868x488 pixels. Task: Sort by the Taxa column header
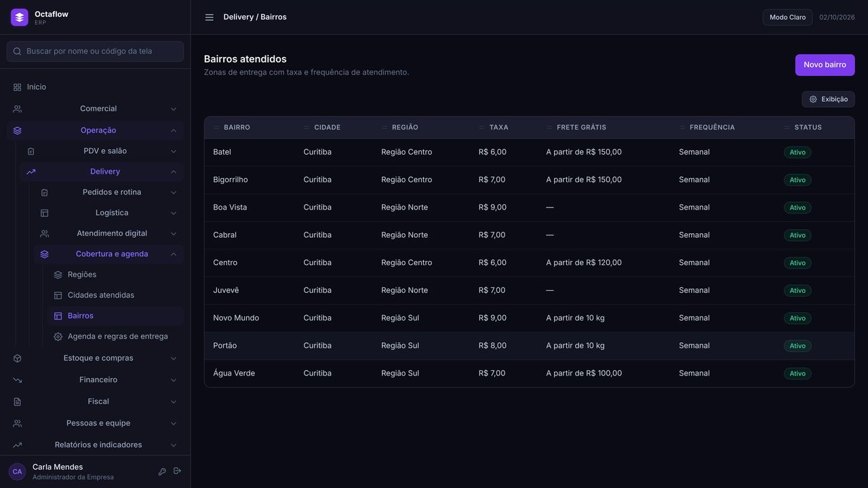tap(498, 127)
